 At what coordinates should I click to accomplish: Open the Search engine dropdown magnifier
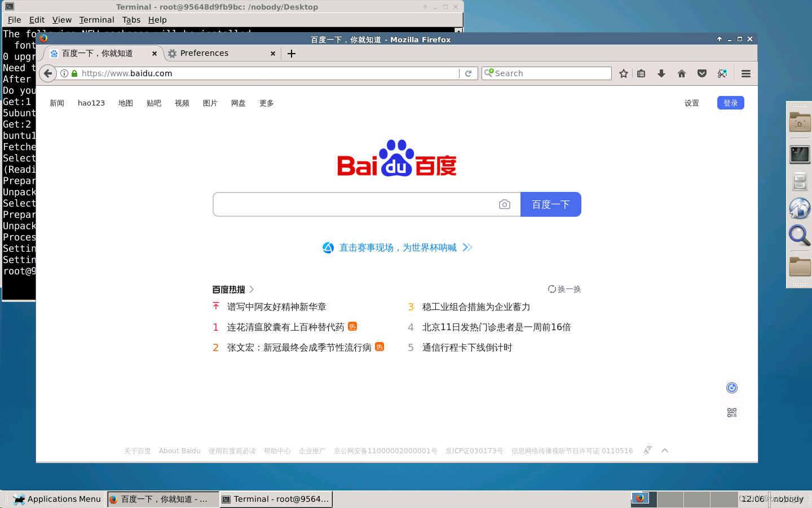tap(488, 73)
